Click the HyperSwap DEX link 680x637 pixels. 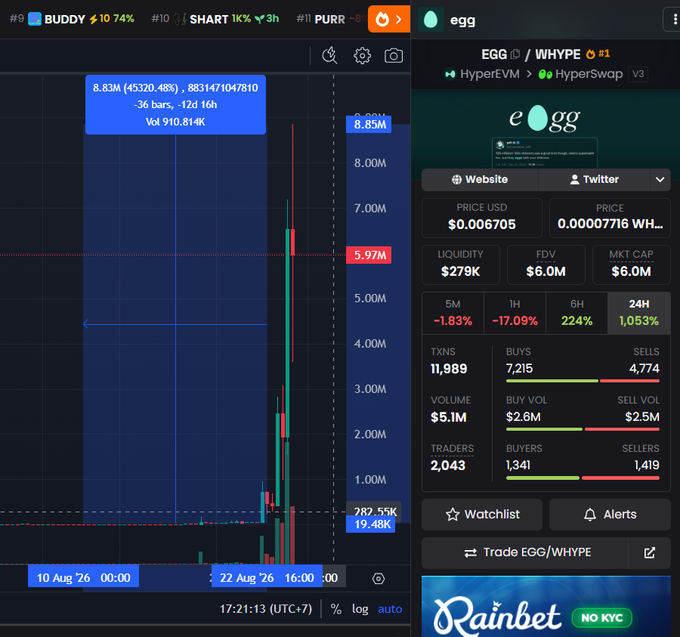581,74
